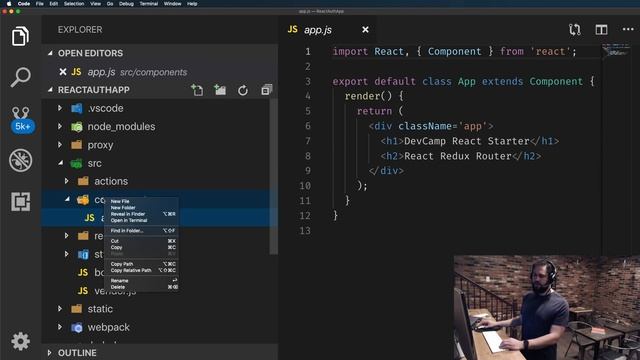This screenshot has height=360, width=640.
Task: Expand the static folder arrow
Action: tap(60, 309)
